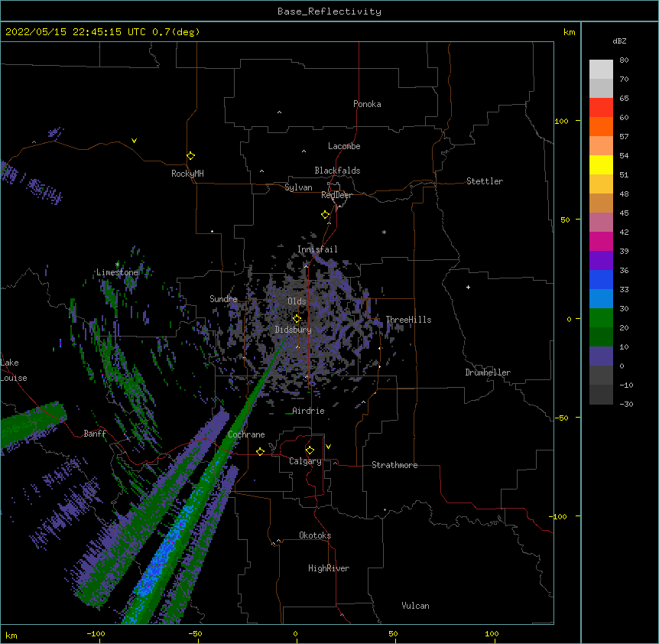Click the Airdrie label

coord(309,411)
